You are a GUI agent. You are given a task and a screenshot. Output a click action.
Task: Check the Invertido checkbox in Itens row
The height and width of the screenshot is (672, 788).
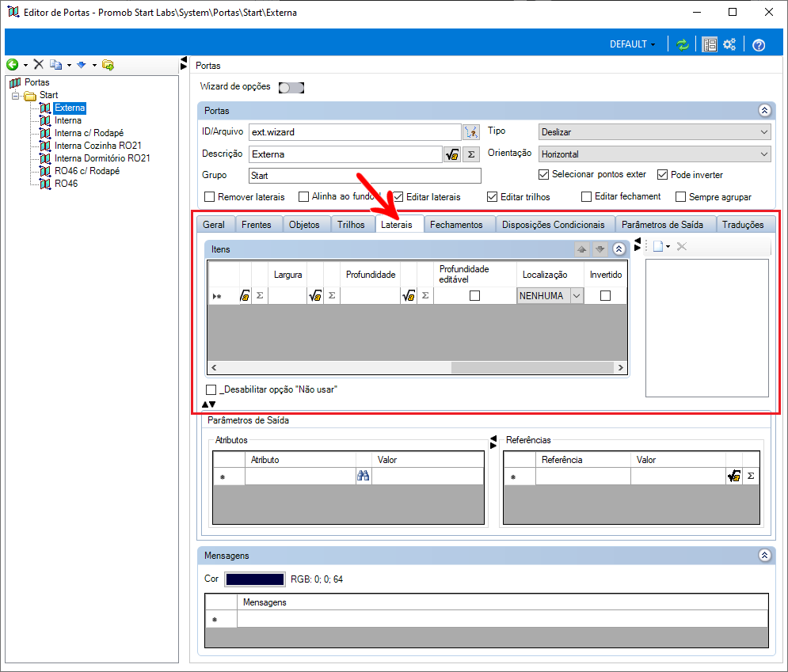coord(606,296)
